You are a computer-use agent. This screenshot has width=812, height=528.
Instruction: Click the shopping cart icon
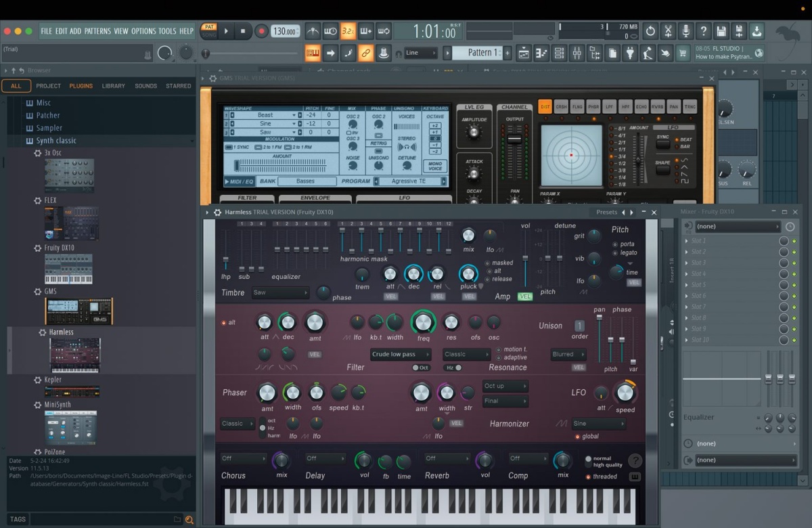683,53
